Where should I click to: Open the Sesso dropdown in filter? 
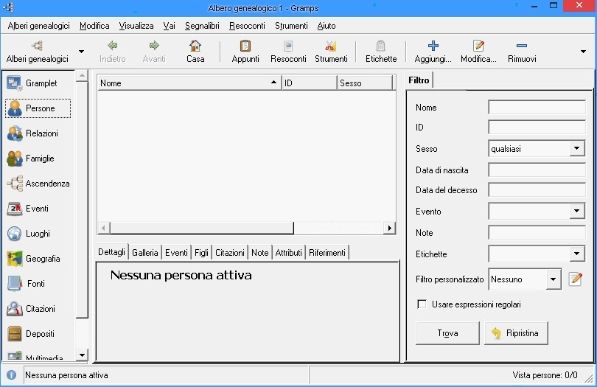pos(536,149)
